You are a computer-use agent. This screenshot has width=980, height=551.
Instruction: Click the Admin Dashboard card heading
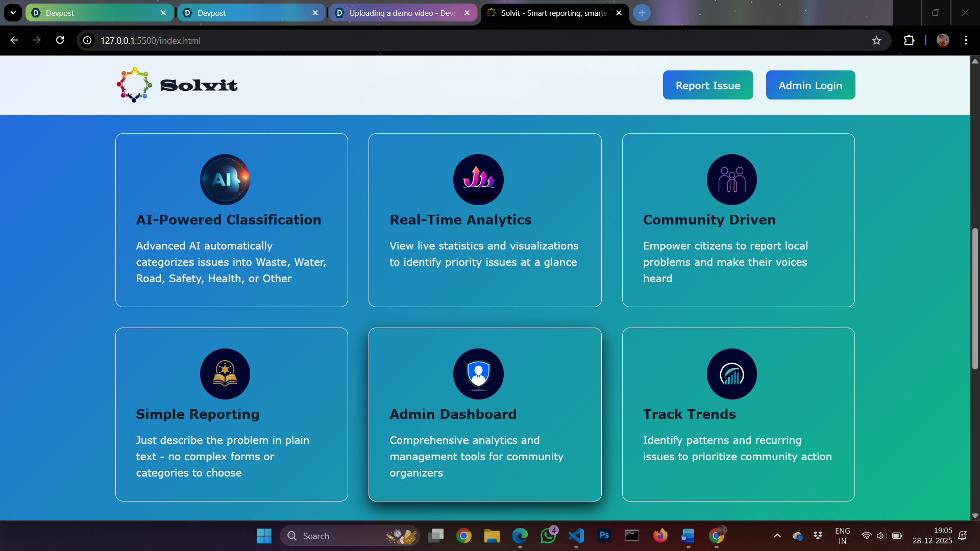453,414
